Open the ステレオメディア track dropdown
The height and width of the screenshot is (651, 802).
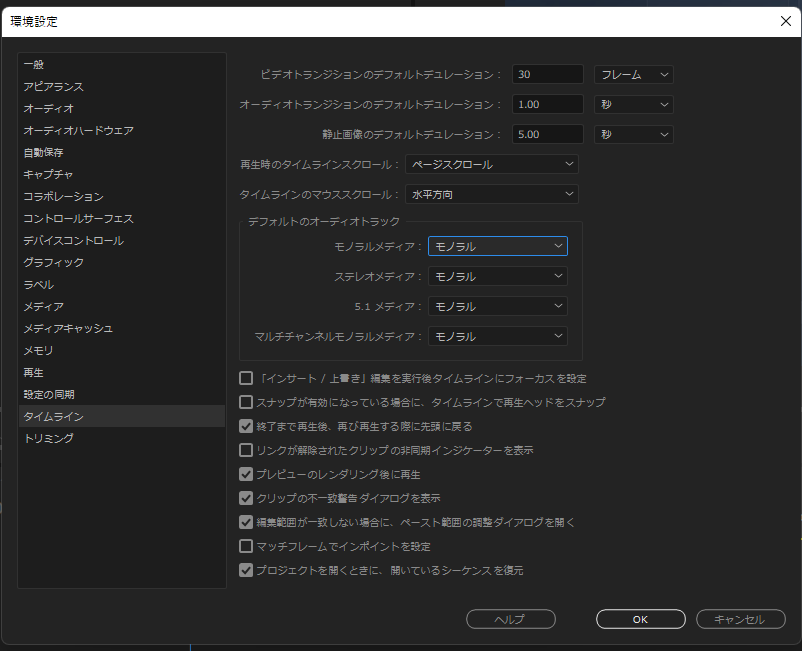[497, 275]
